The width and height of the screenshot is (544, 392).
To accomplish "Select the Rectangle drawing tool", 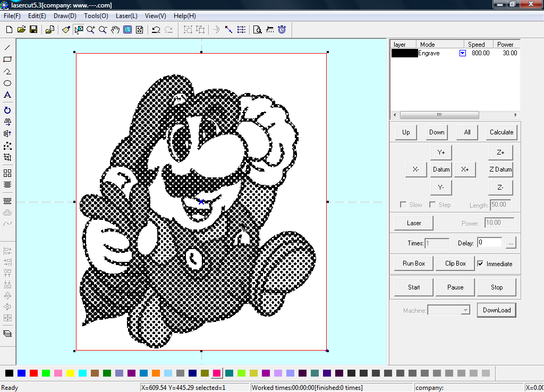I will [x=7, y=59].
